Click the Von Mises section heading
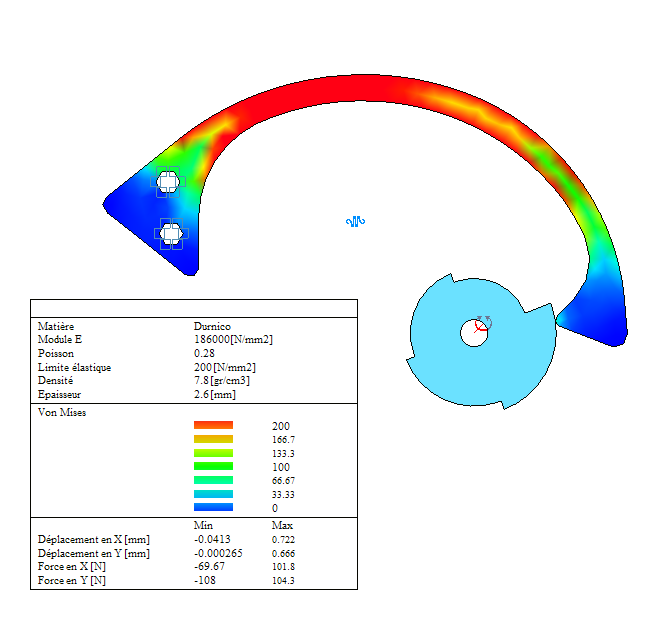The height and width of the screenshot is (632, 668). (x=62, y=412)
